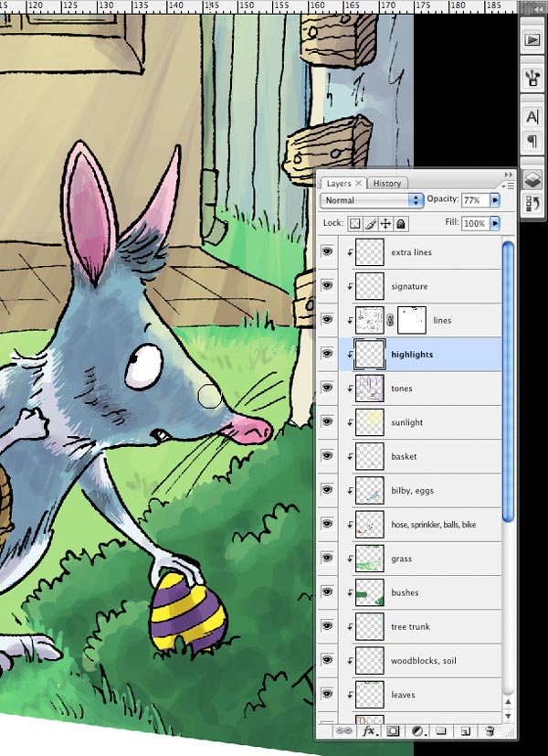Screen dimensions: 548x756
Task: Open the Tool Presets panel icon
Action: click(x=532, y=78)
